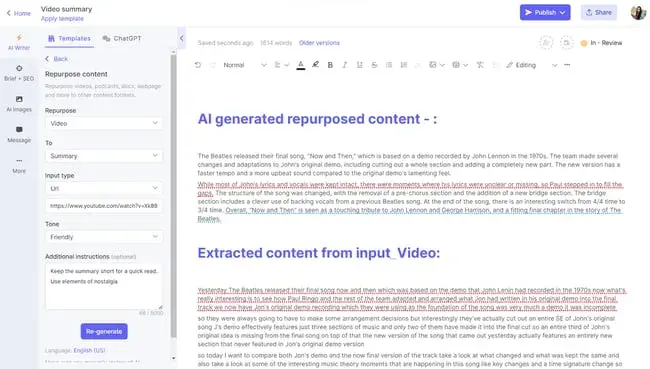This screenshot has width=650, height=369.
Task: Open the Repurpose Video dropdown
Action: click(x=104, y=124)
